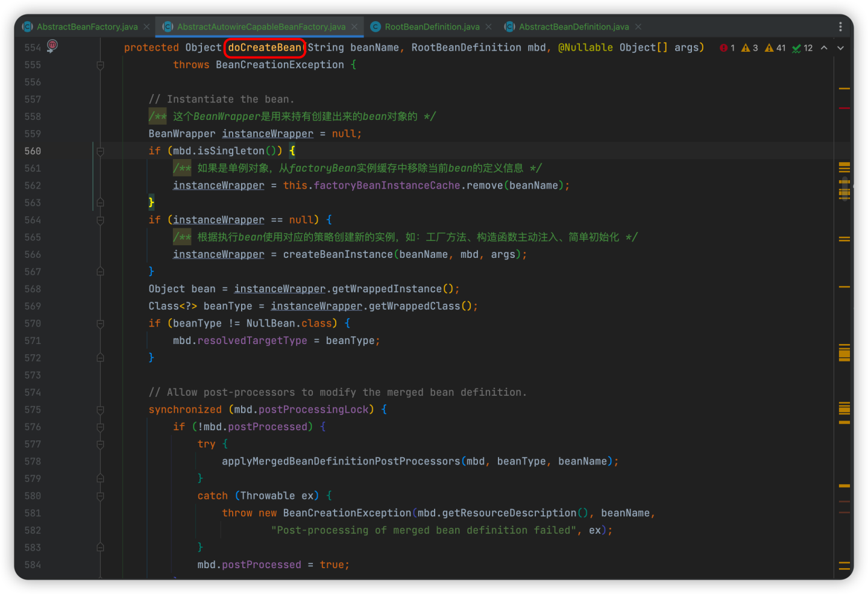Open RootBeanDefinition.java tab
Viewport: 868px width, 594px height.
tap(432, 27)
